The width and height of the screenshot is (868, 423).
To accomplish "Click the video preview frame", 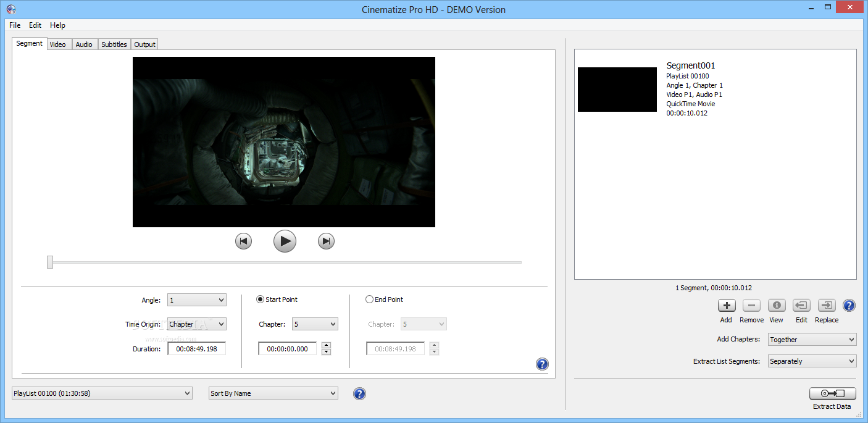I will (284, 142).
